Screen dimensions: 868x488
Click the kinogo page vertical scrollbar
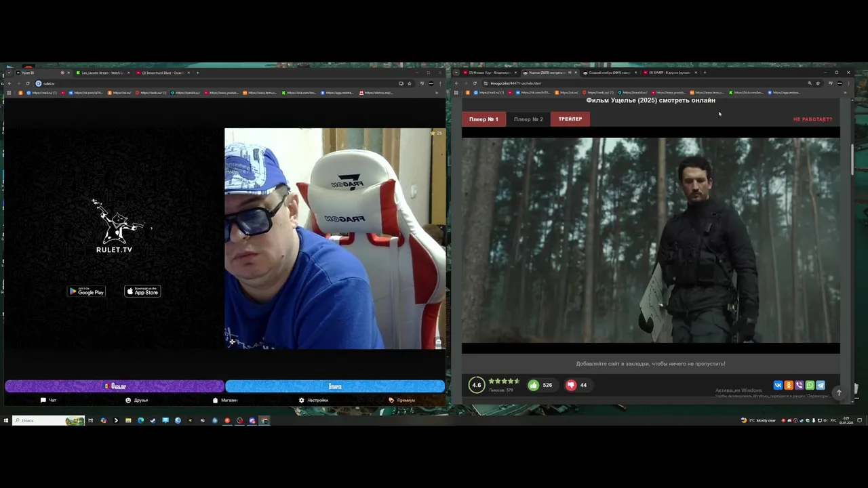[853, 159]
